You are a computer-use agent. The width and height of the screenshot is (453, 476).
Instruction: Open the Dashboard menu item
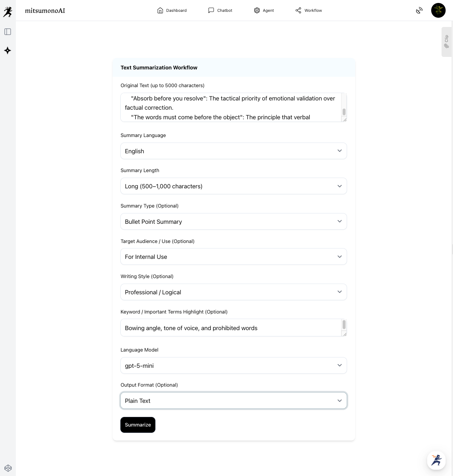[172, 10]
